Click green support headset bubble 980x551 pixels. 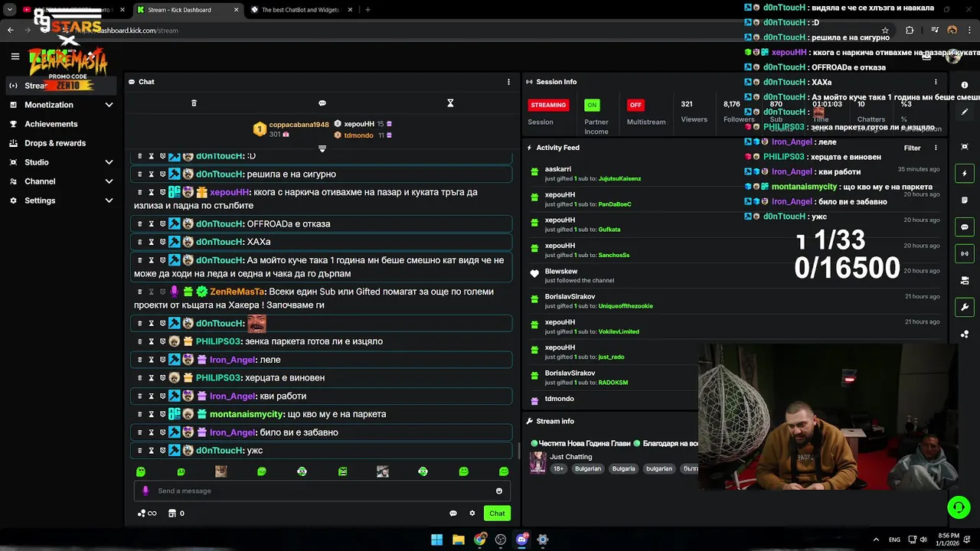click(959, 507)
